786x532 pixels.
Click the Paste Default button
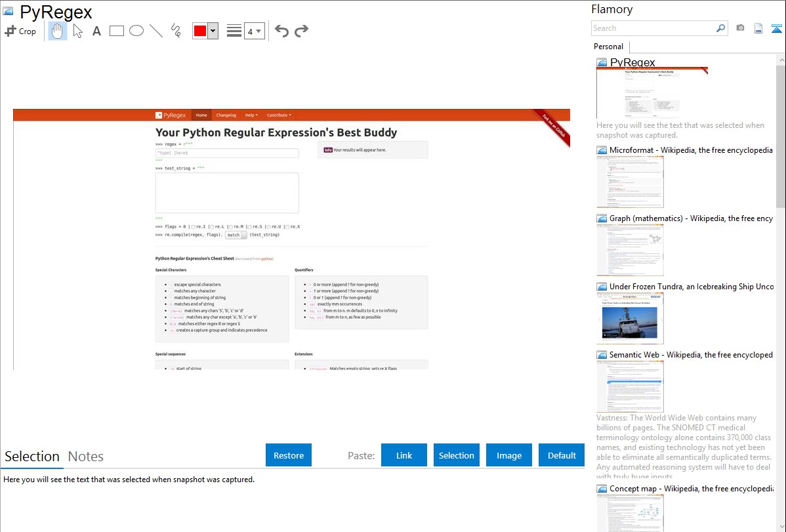point(562,455)
